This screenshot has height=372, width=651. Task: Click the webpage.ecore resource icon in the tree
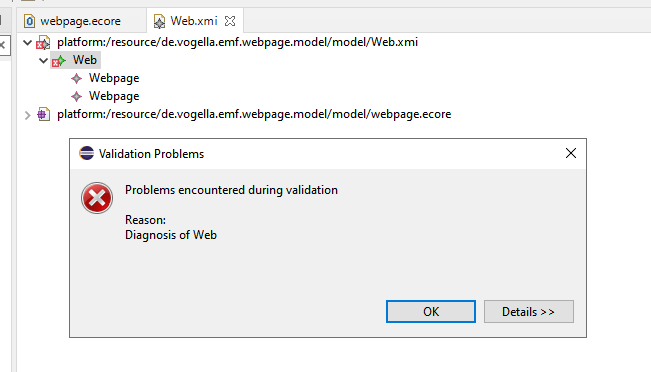[x=43, y=114]
